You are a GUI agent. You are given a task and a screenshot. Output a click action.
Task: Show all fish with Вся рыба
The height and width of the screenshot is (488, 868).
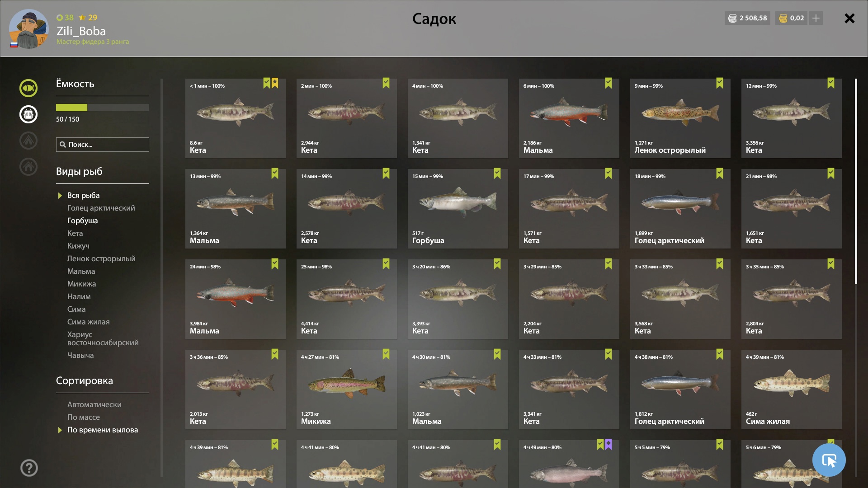tap(84, 195)
